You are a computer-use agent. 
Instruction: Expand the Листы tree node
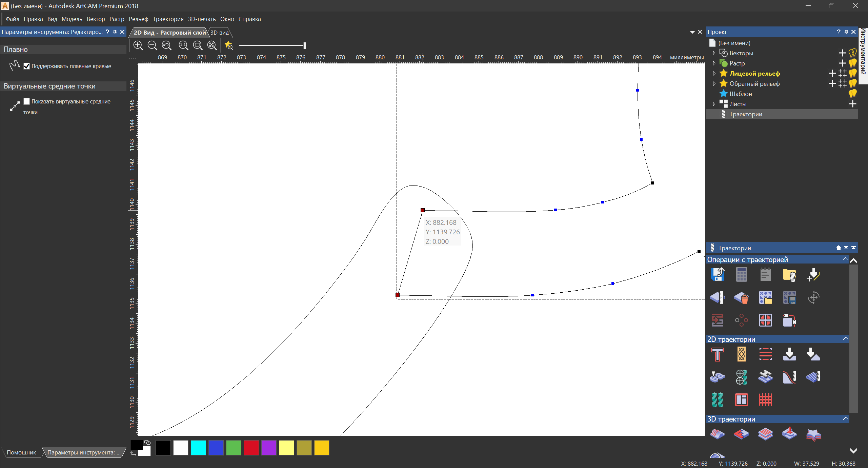pyautogui.click(x=714, y=104)
